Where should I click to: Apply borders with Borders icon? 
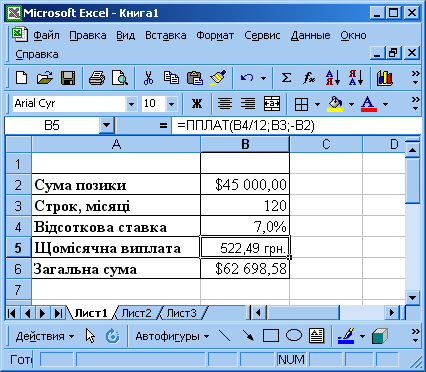coord(301,105)
